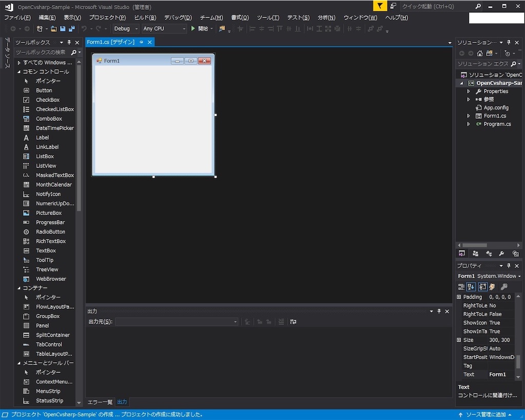
Task: Click the Undo toolbar icon
Action: (x=84, y=29)
